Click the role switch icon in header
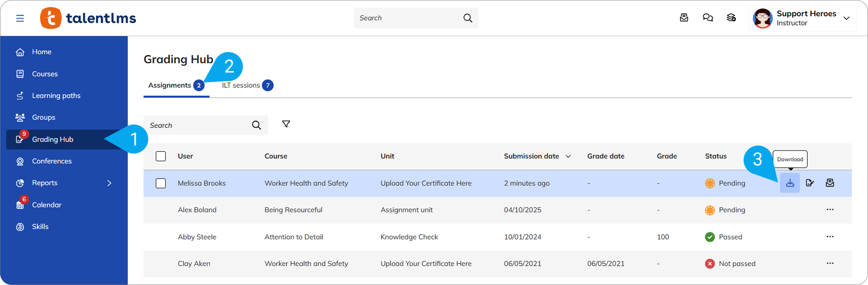This screenshot has height=285, width=868. click(731, 18)
